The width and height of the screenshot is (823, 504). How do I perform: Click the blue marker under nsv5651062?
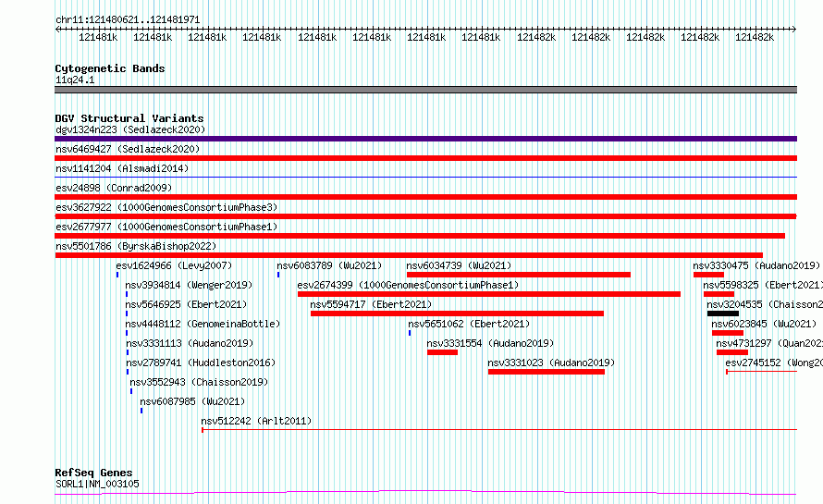tap(410, 333)
